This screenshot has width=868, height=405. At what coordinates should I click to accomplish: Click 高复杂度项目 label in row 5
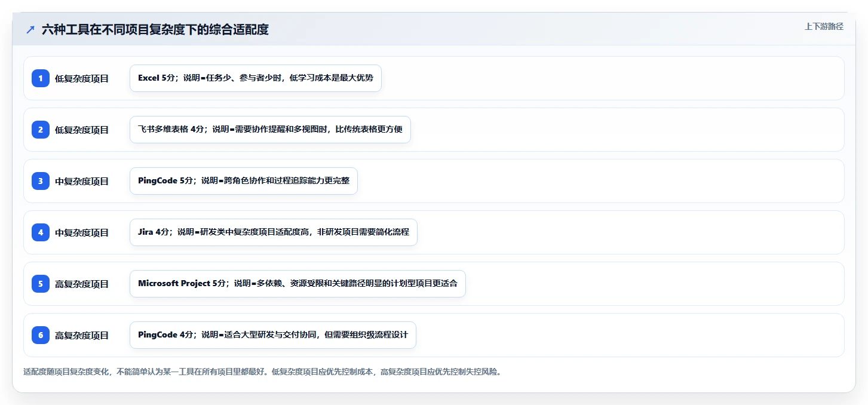(82, 284)
